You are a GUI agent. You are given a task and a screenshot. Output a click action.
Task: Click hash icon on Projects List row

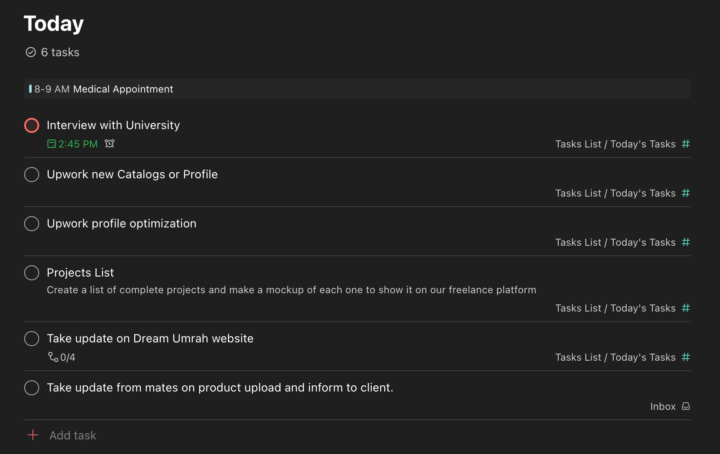point(685,308)
